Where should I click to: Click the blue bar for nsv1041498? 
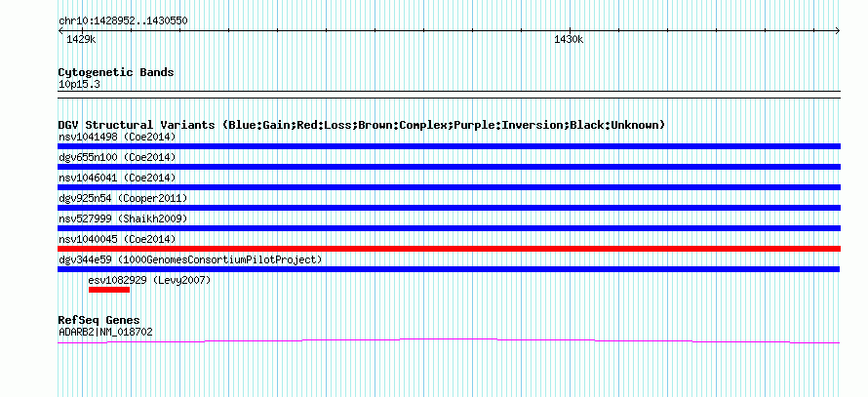tap(449, 146)
